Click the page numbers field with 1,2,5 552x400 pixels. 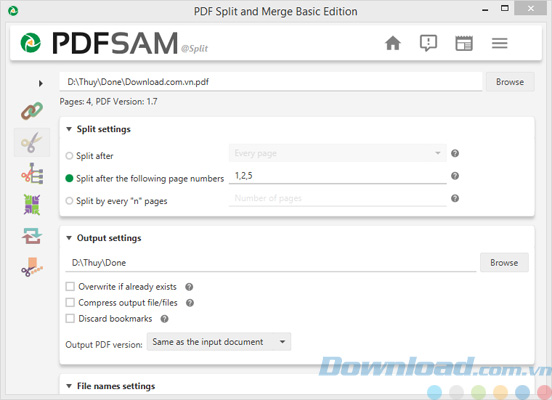click(x=338, y=176)
